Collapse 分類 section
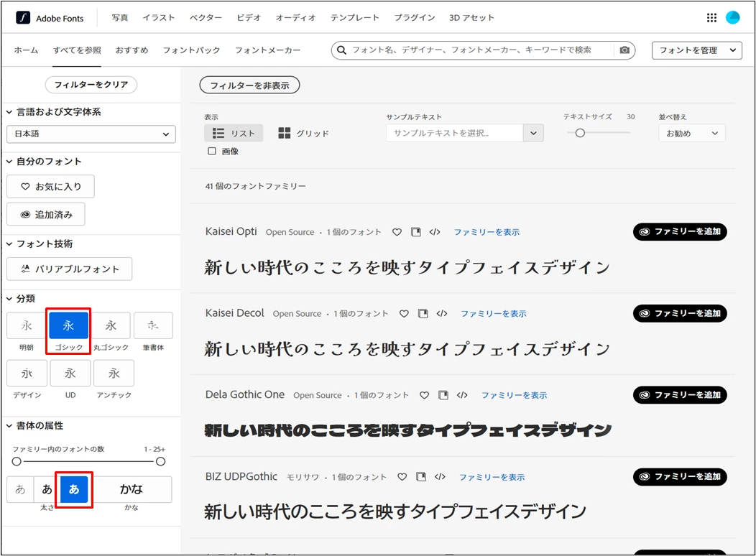The image size is (756, 556). pyautogui.click(x=9, y=299)
